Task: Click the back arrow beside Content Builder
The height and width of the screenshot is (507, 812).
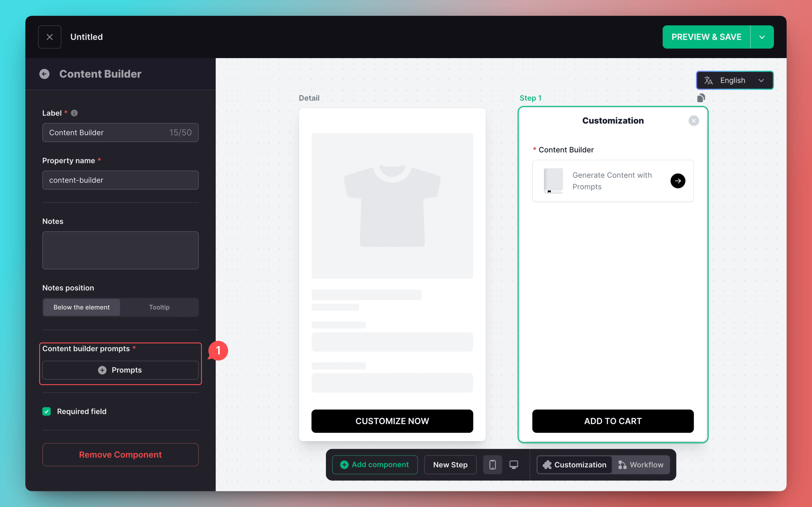Action: 44,74
